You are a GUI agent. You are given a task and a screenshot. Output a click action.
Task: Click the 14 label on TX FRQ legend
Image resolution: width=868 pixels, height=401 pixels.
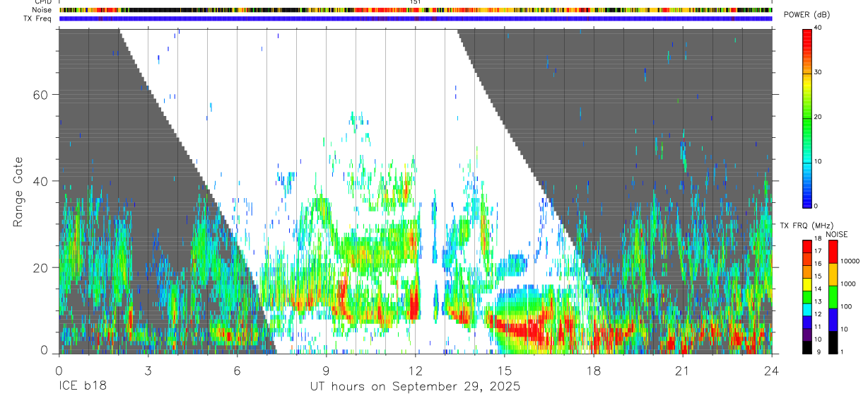(x=819, y=289)
